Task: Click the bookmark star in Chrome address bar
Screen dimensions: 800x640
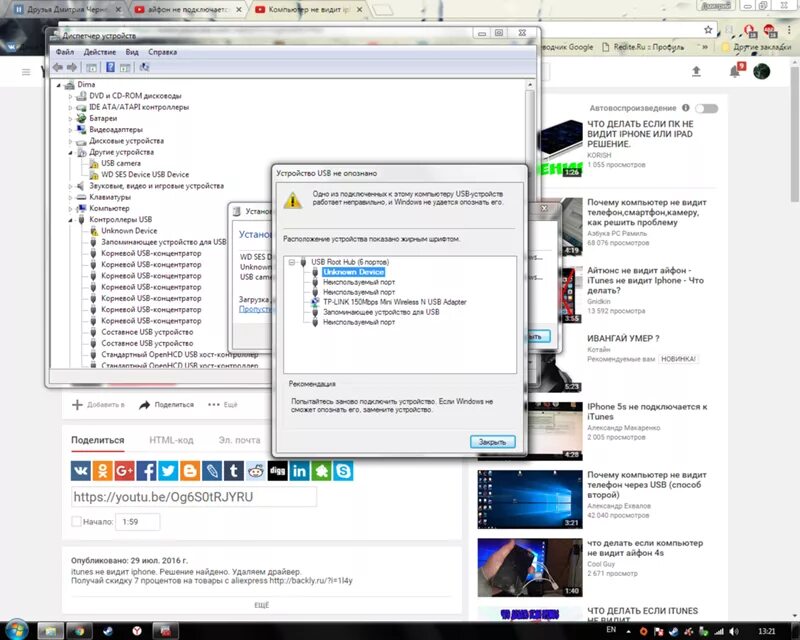Action: coord(708,30)
